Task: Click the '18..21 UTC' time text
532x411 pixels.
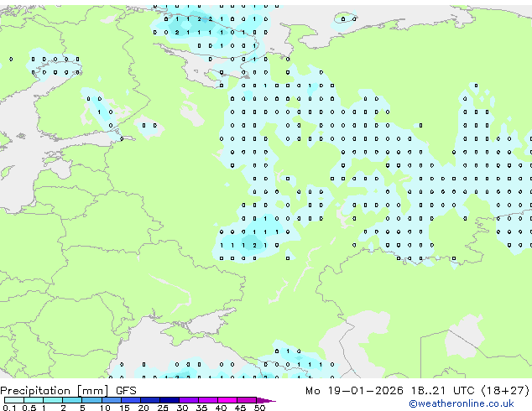Action: pos(442,391)
